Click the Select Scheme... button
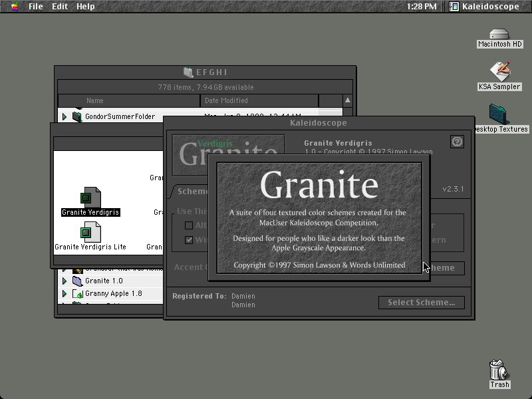Viewport: 532px width, 399px height. pyautogui.click(x=422, y=303)
